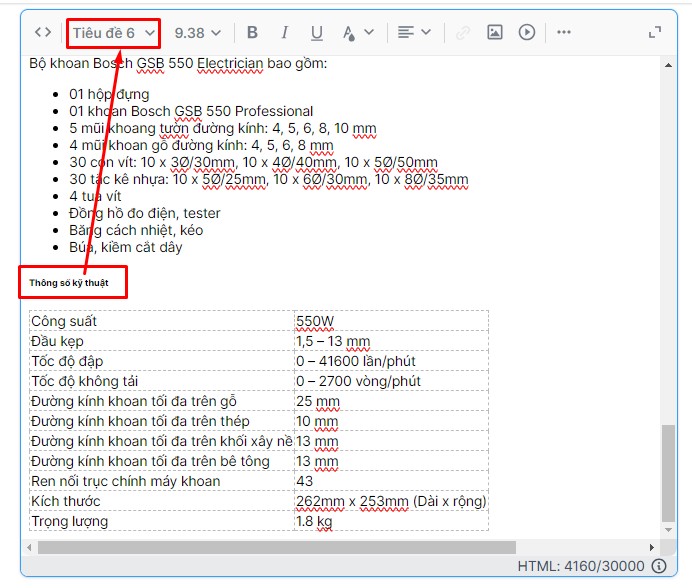Click the bullet '01 khoan Bosch GSB 550 Professional'
692x588 pixels.
191,111
